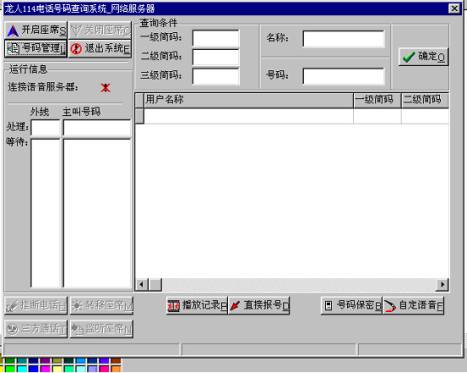Click the 号码保密 number privacy button
Screen dimensions: 467x373
352,305
